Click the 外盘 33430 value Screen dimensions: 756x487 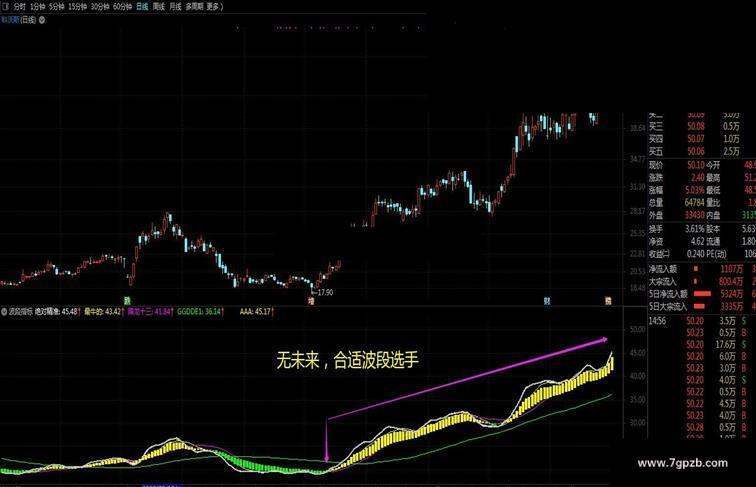coord(695,215)
